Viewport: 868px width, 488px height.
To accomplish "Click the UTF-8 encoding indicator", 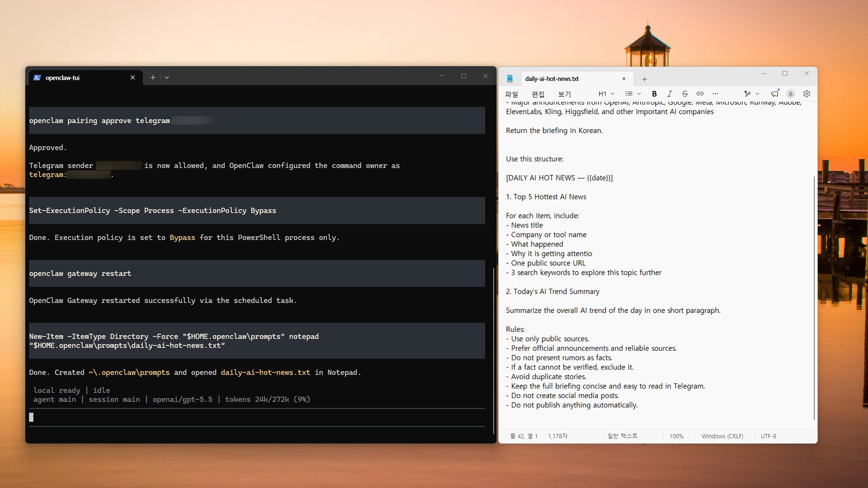I will (x=768, y=436).
